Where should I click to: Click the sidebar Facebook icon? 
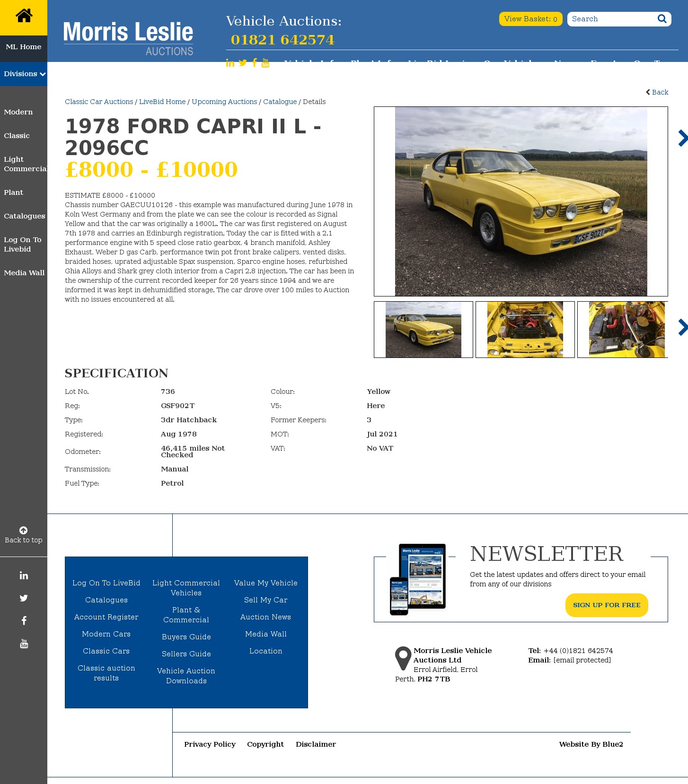[24, 621]
